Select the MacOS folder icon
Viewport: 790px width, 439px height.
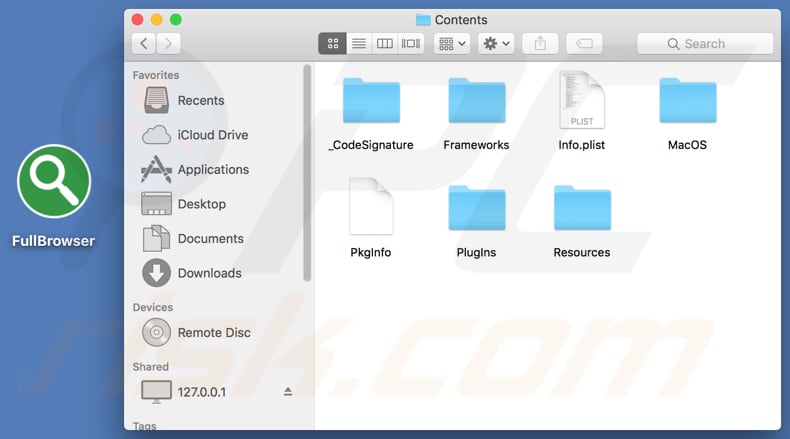688,100
